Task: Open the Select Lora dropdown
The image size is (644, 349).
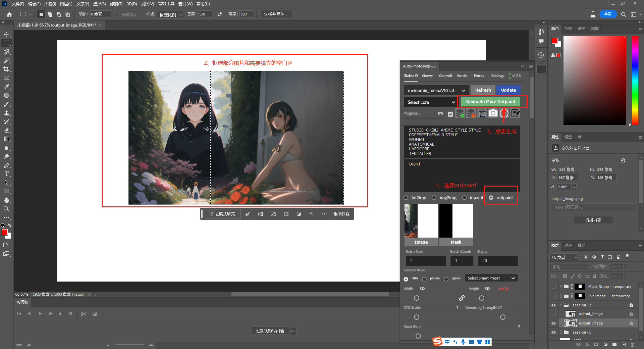Action: pos(430,102)
